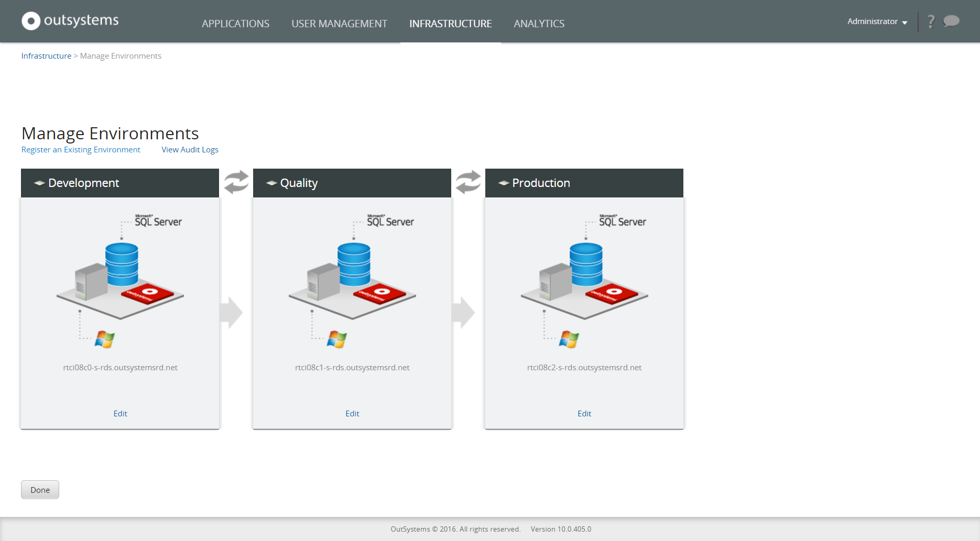Image resolution: width=980 pixels, height=541 pixels.
Task: Click the Development header title
Action: [84, 183]
